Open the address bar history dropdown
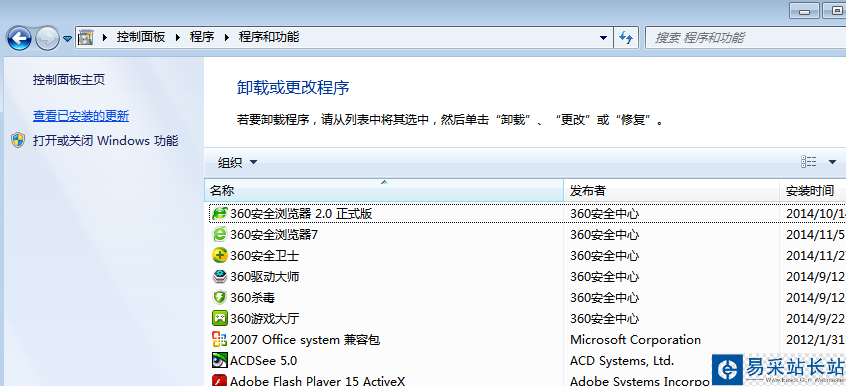The image size is (846, 386). click(603, 38)
